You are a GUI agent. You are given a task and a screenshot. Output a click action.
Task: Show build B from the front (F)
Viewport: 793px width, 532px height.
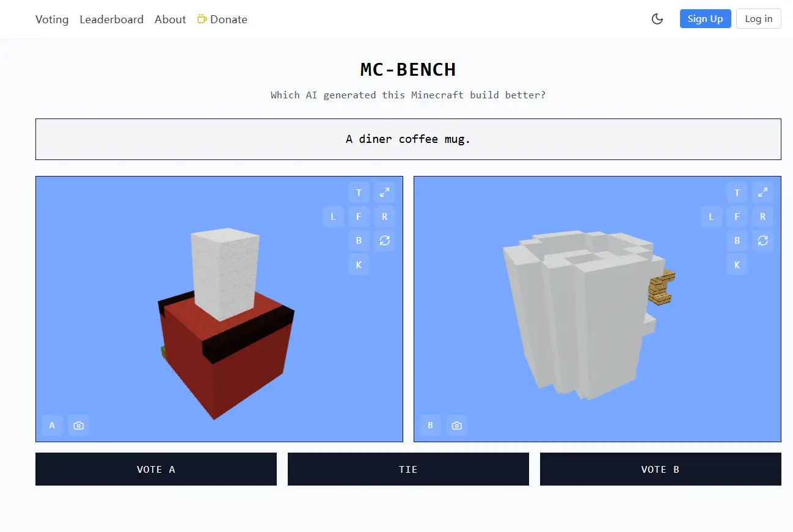(737, 217)
